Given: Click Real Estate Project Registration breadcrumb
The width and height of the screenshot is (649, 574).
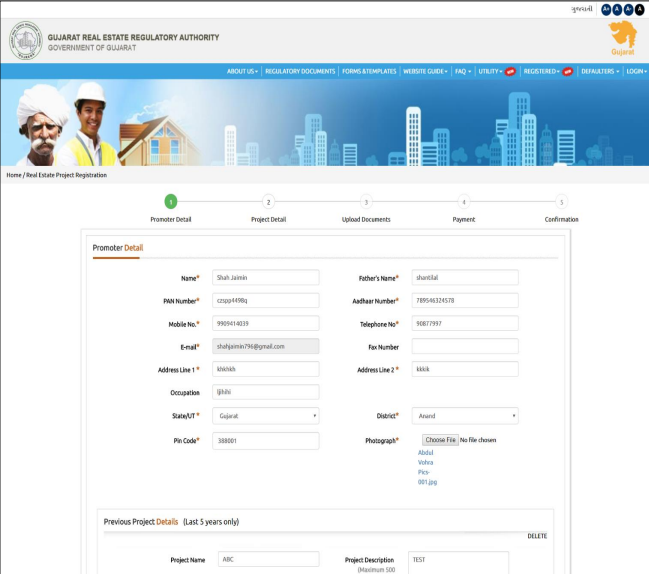Looking at the screenshot, I should click(66, 175).
